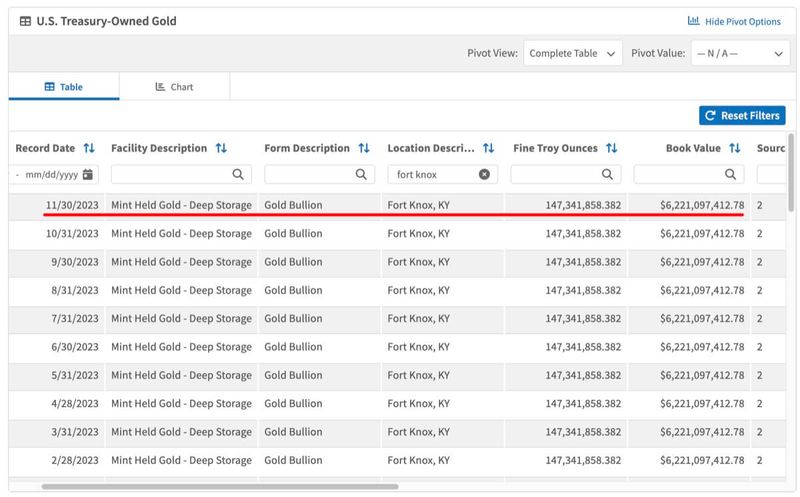
Task: Open the Pivot View dropdown
Action: 572,53
